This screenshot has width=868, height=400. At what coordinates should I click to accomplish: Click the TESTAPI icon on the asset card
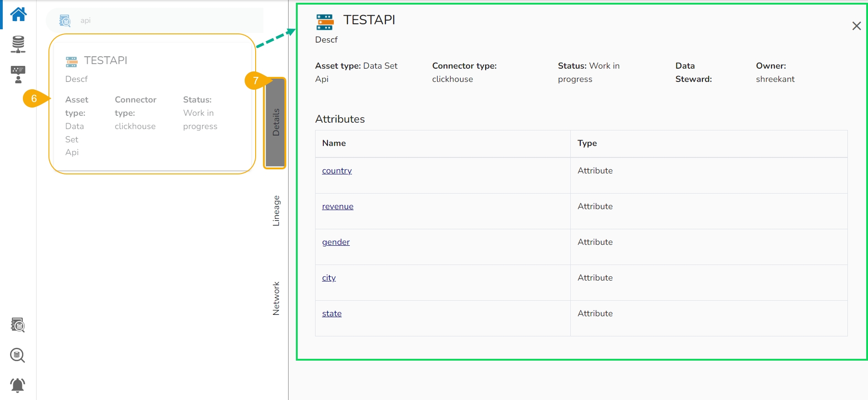(x=71, y=61)
